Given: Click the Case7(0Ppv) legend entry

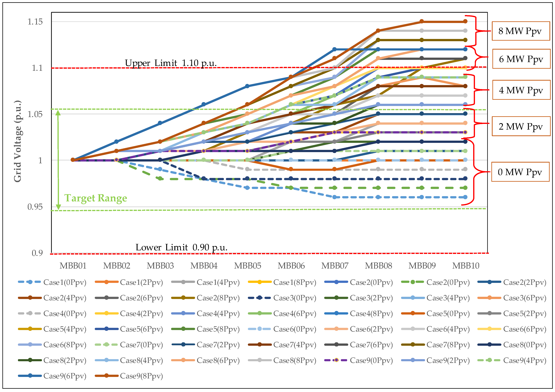Looking at the screenshot, I should pos(141,345).
